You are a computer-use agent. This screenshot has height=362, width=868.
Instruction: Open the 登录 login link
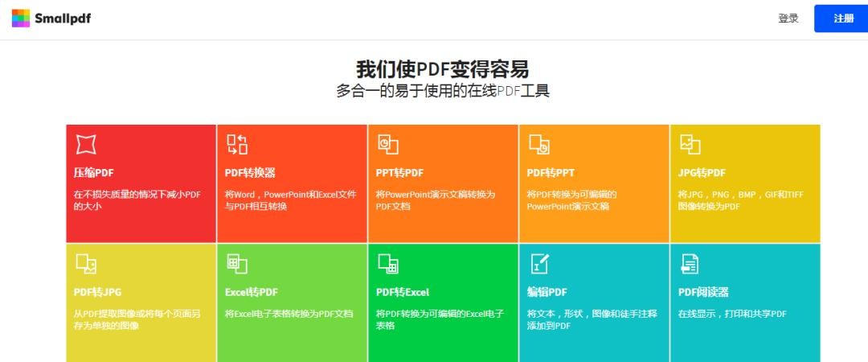tap(788, 19)
